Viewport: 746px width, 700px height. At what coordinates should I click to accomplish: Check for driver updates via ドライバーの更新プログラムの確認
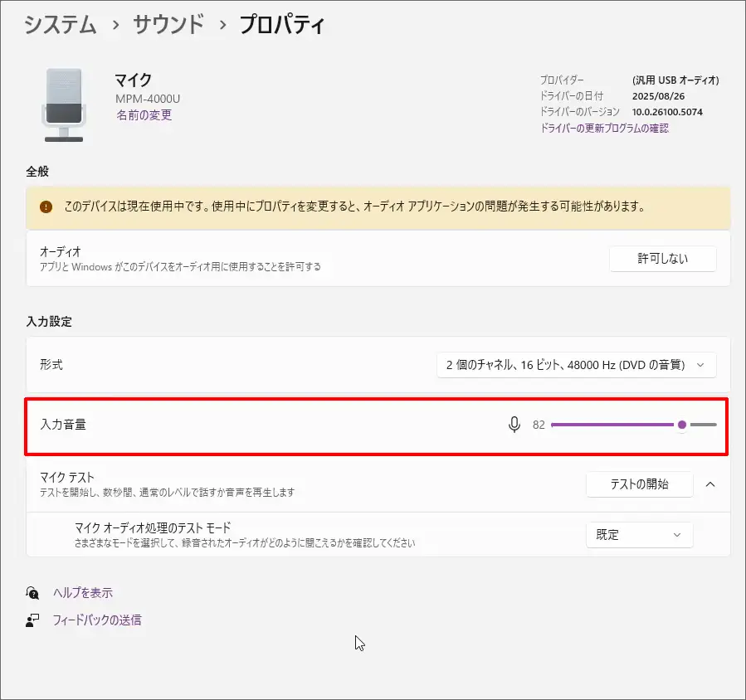pyautogui.click(x=604, y=128)
